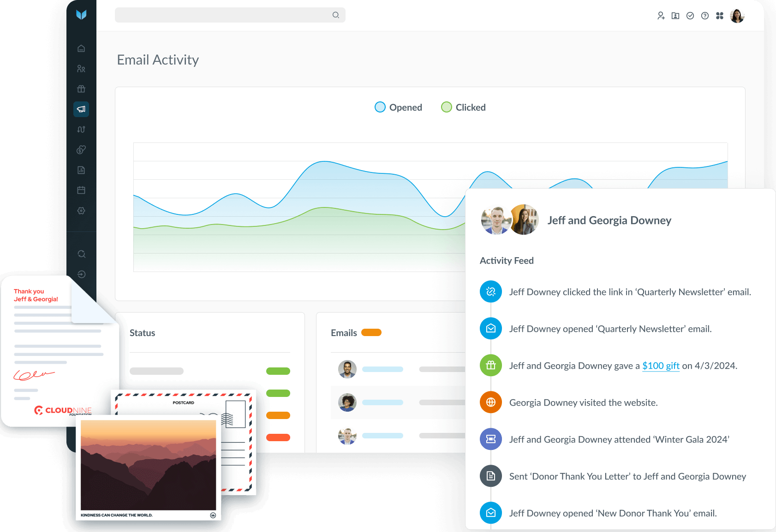Click the Jeff and Georgia Downey name heading
The image size is (776, 532).
tap(609, 220)
